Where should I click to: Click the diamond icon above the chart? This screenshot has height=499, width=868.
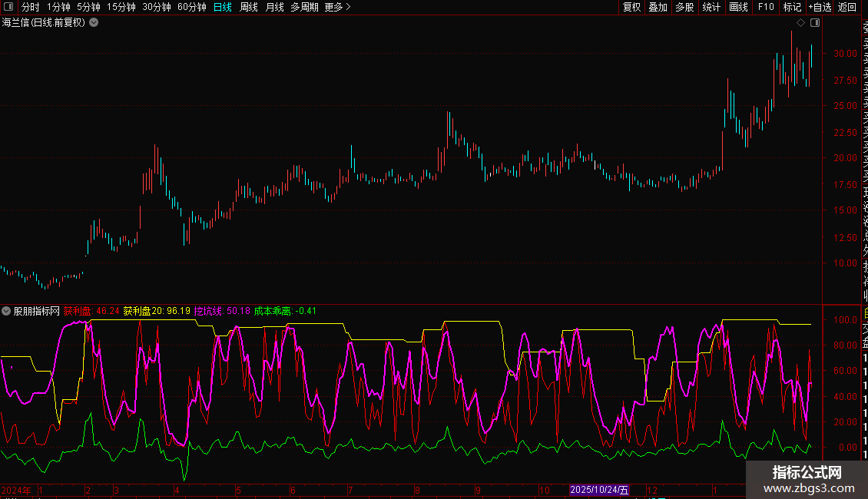point(800,23)
